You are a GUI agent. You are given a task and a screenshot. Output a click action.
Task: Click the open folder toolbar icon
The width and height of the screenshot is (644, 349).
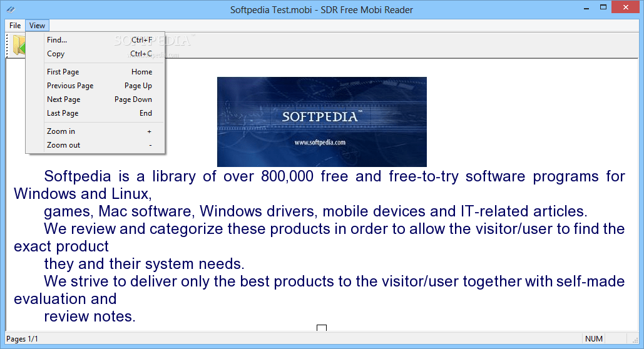click(x=19, y=45)
